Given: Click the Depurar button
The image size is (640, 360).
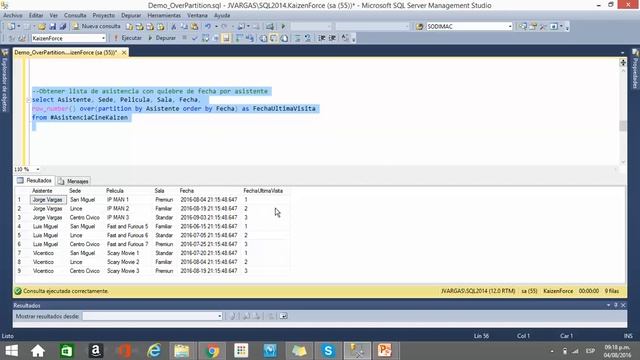Looking at the screenshot, I should (161, 38).
